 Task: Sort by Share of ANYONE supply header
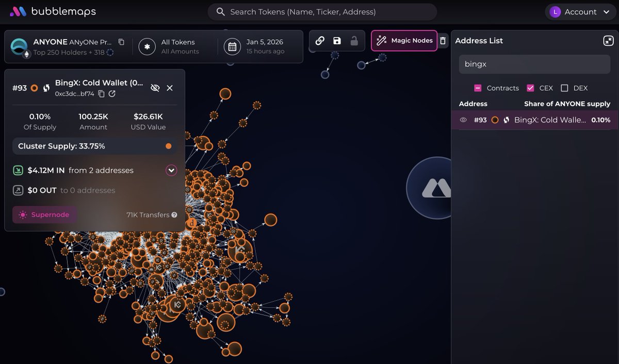click(x=567, y=104)
